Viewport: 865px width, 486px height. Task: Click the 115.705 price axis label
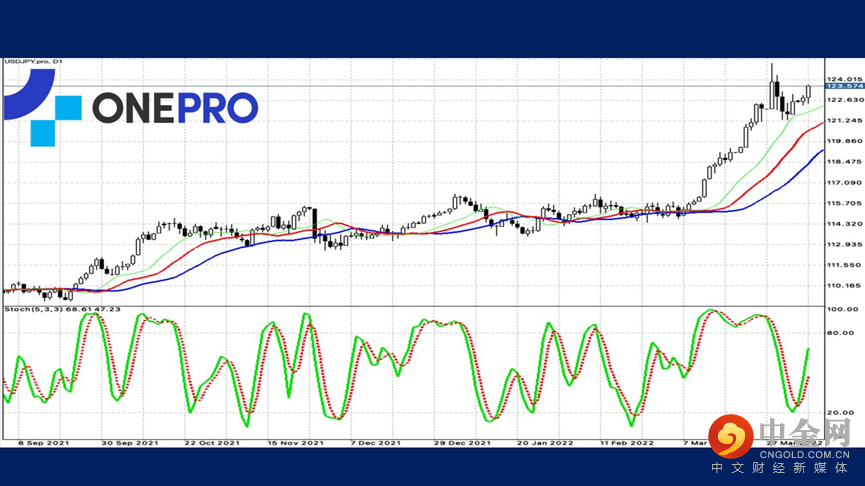(845, 203)
